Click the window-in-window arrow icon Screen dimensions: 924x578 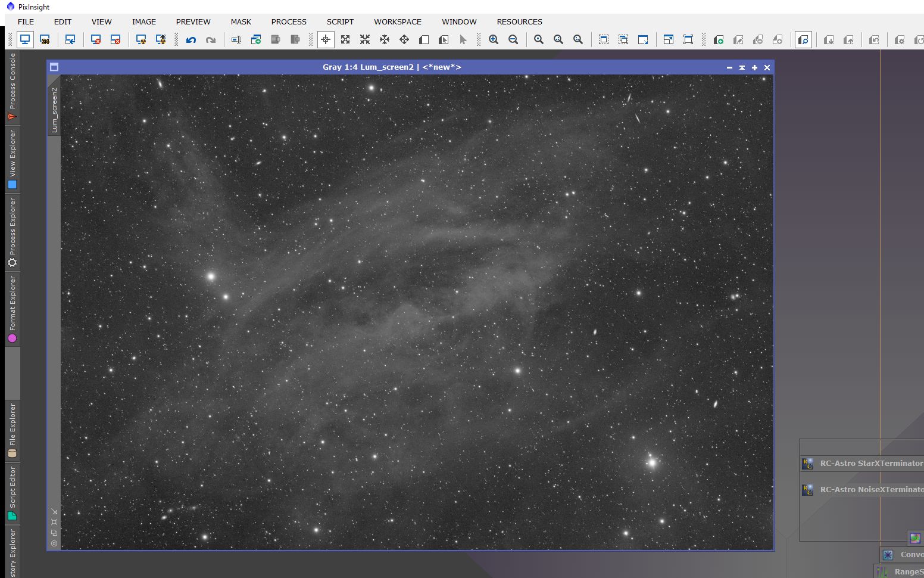[669, 40]
